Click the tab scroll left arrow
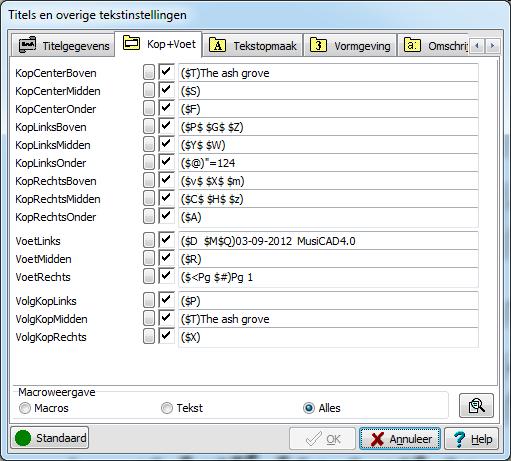Viewport: 511px width, 461px height. coord(477,46)
